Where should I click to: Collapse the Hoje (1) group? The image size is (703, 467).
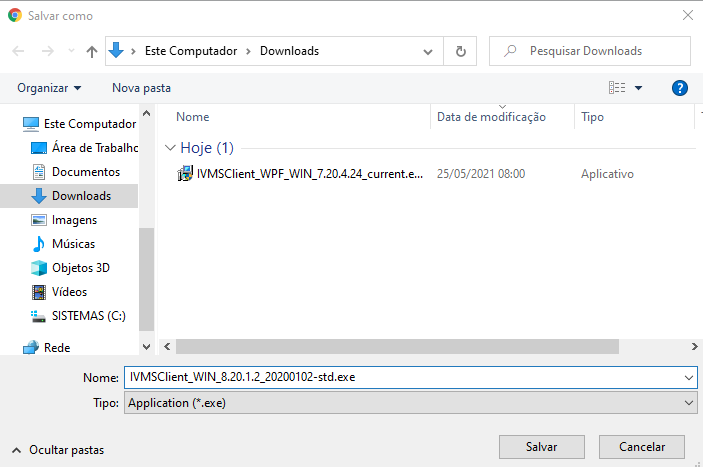[170, 148]
